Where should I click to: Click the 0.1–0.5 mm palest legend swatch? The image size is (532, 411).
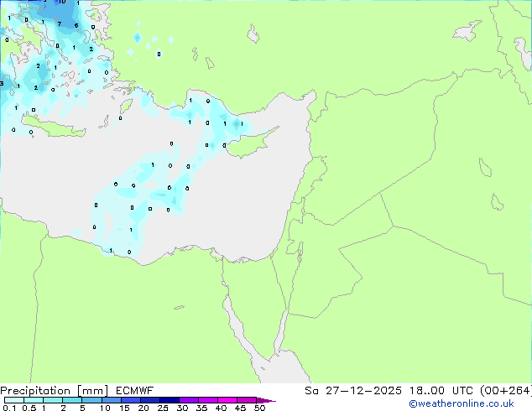(14, 400)
